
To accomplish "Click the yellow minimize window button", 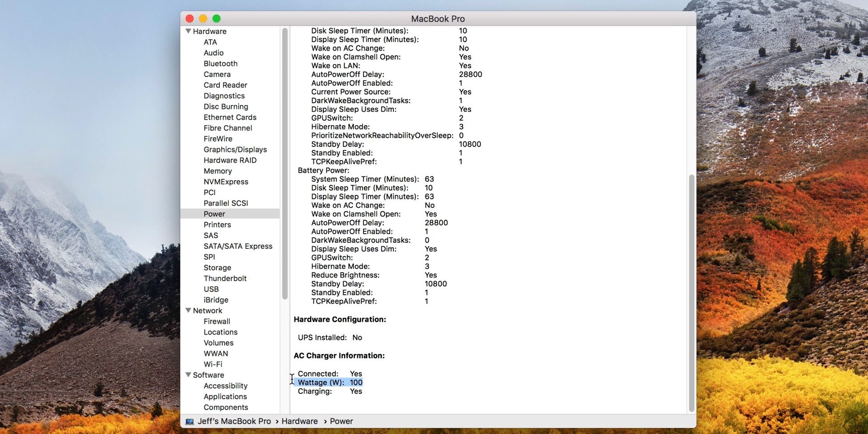I will click(x=203, y=19).
